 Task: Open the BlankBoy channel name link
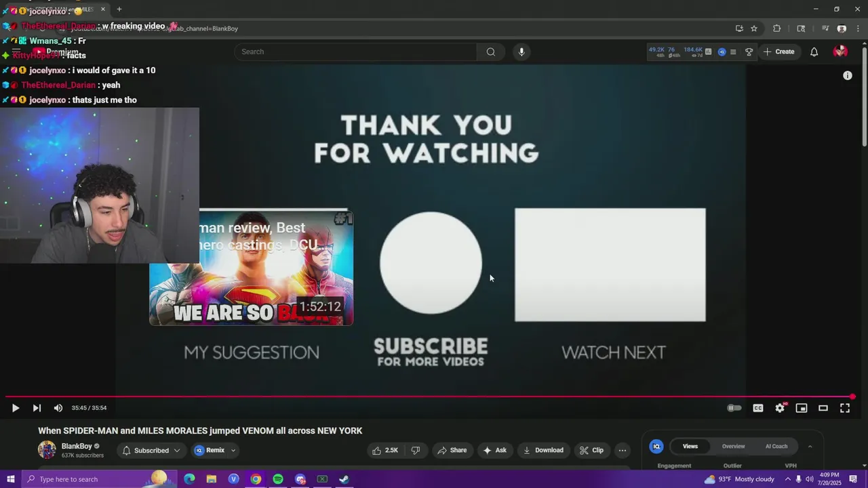[x=77, y=446]
